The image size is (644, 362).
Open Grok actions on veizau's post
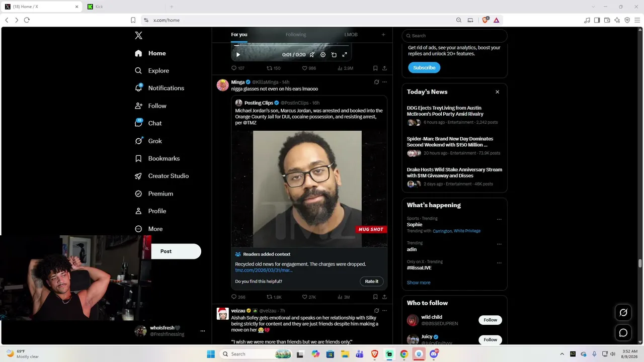pyautogui.click(x=376, y=311)
